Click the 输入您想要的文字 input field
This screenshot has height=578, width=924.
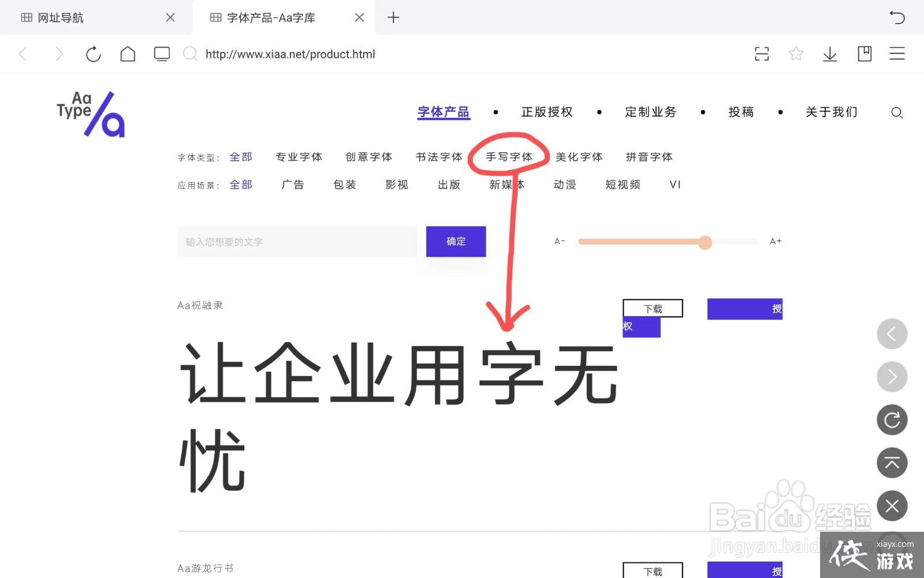pyautogui.click(x=297, y=242)
